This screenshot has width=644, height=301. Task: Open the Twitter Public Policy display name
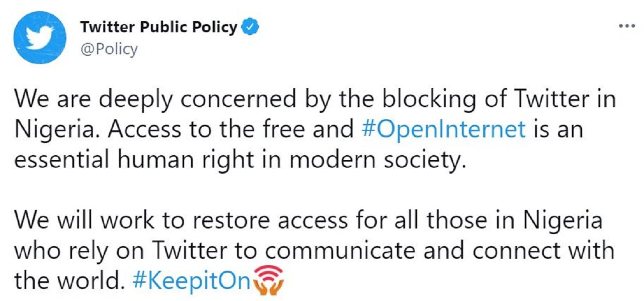coord(158,28)
